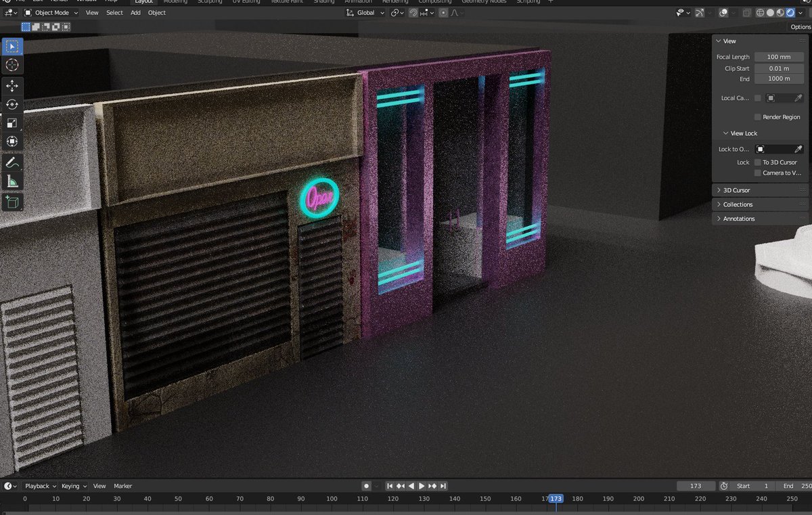Toggle snapping magnet in header
The image size is (812, 515).
413,12
